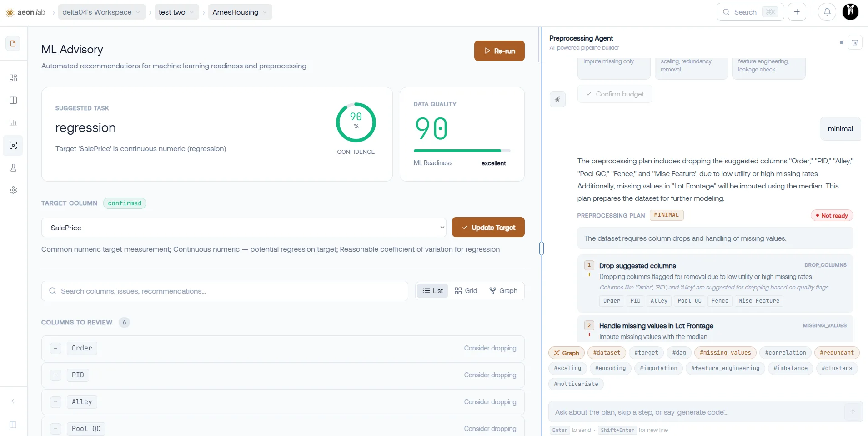868x436 pixels.
Task: Click the aeon.lab logo icon
Action: 10,12
